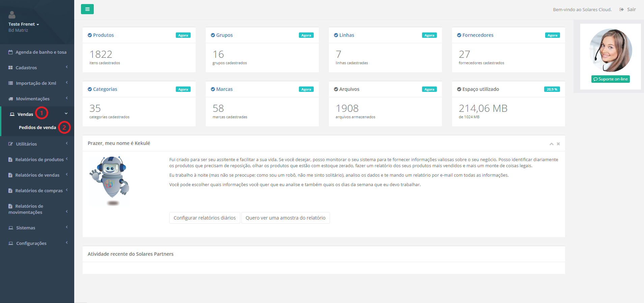Collapse the Vendas menu chevron
The width and height of the screenshot is (644, 303).
click(66, 114)
